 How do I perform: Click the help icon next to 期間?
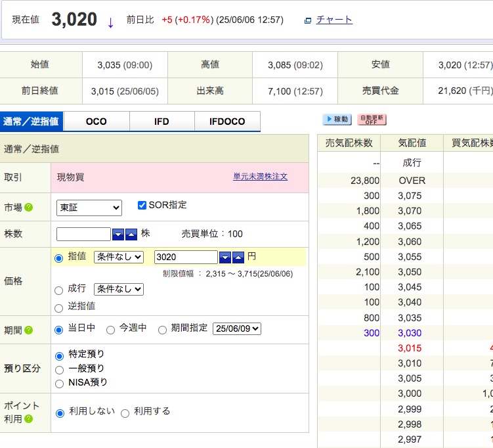(29, 330)
